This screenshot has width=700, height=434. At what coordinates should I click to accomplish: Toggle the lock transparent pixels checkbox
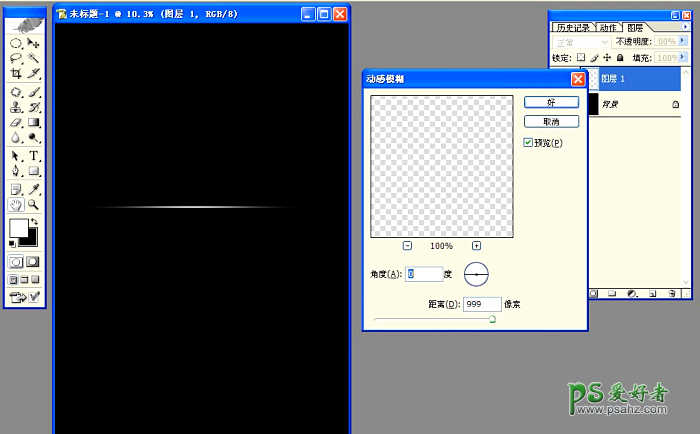tap(581, 58)
